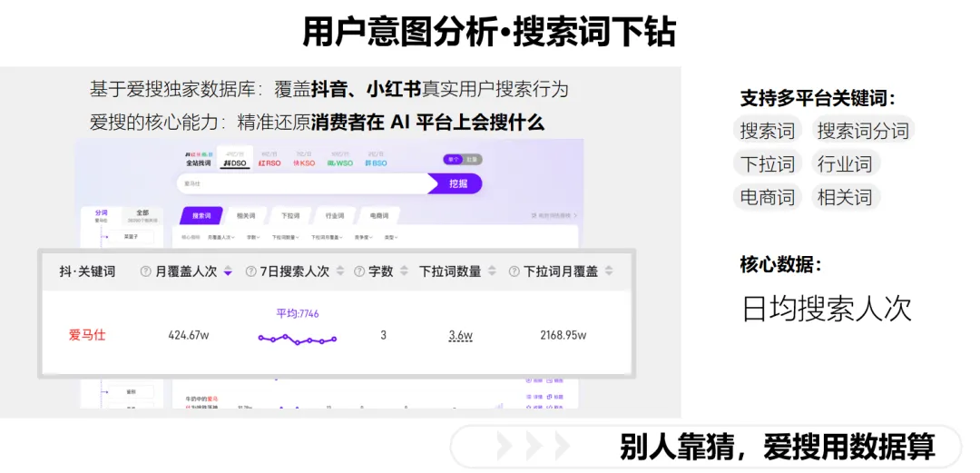
Task: Switch to the KSO platform tab
Action: pos(304,160)
